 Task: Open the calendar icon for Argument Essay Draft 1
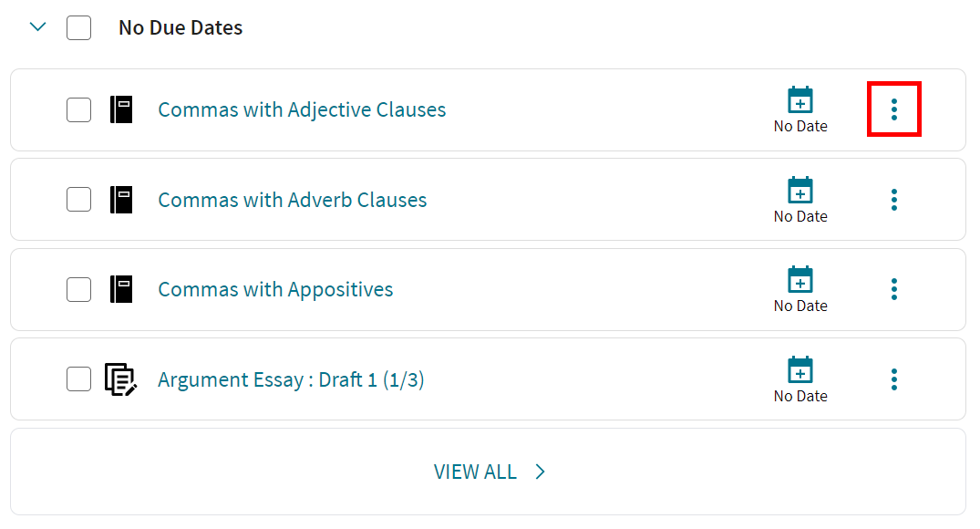799,368
